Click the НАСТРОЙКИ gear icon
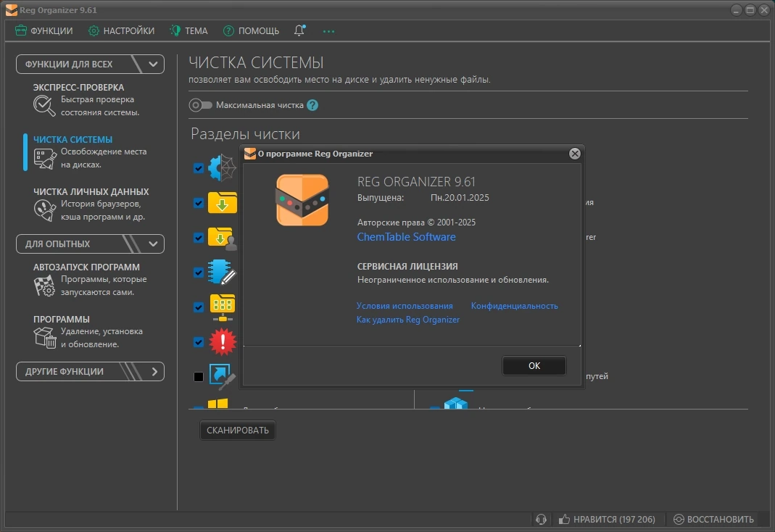Screen dimensions: 775x532 [x=94, y=30]
